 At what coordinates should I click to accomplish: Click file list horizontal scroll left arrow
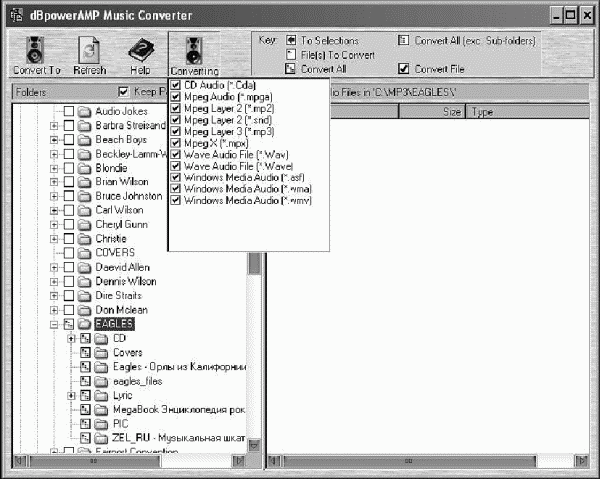coord(274,460)
